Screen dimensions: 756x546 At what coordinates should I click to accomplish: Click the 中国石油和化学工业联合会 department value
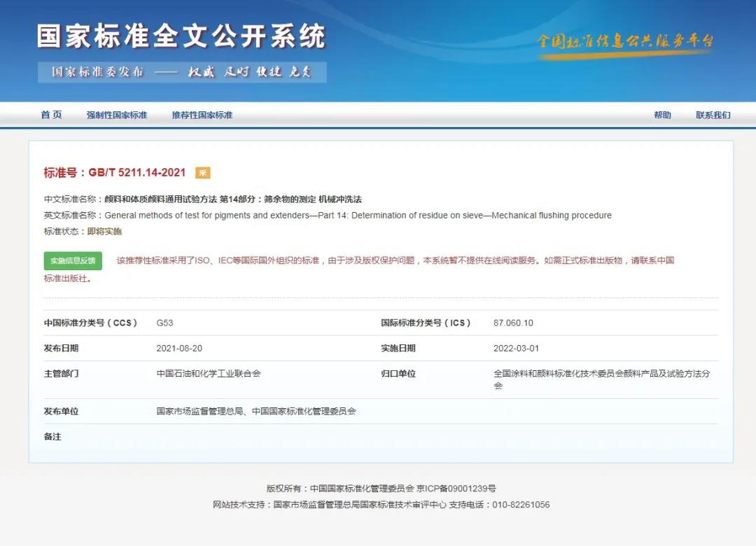point(209,374)
